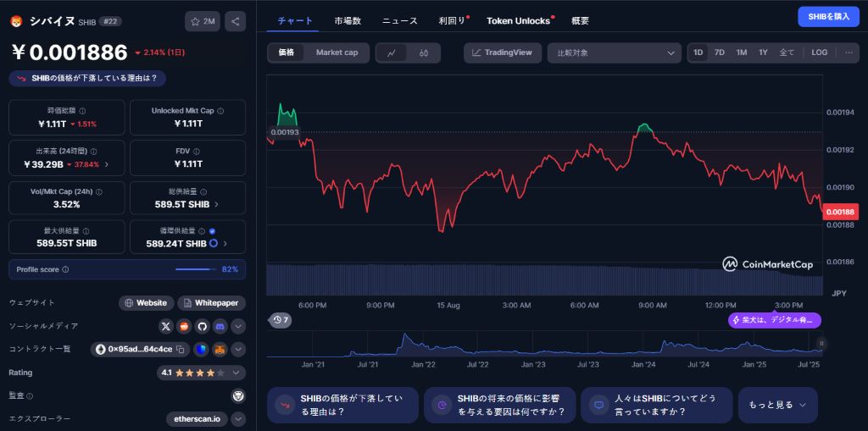
Task: Set chart range to 7D
Action: pos(719,52)
